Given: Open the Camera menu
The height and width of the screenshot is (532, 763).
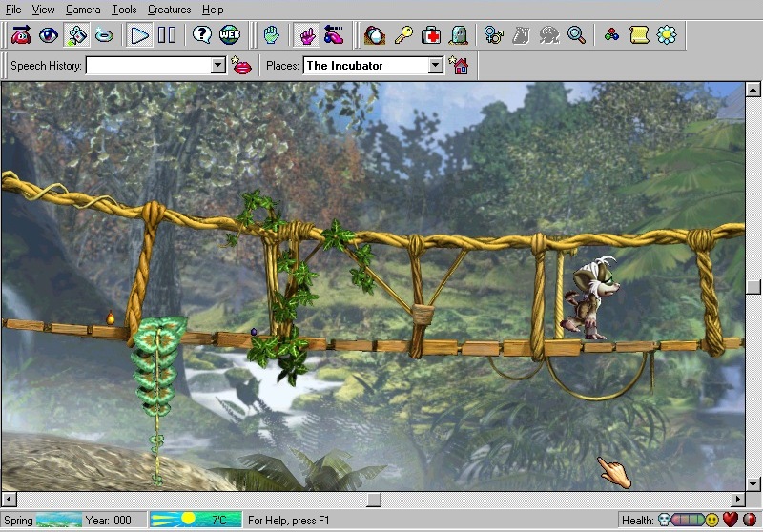Looking at the screenshot, I should point(83,10).
